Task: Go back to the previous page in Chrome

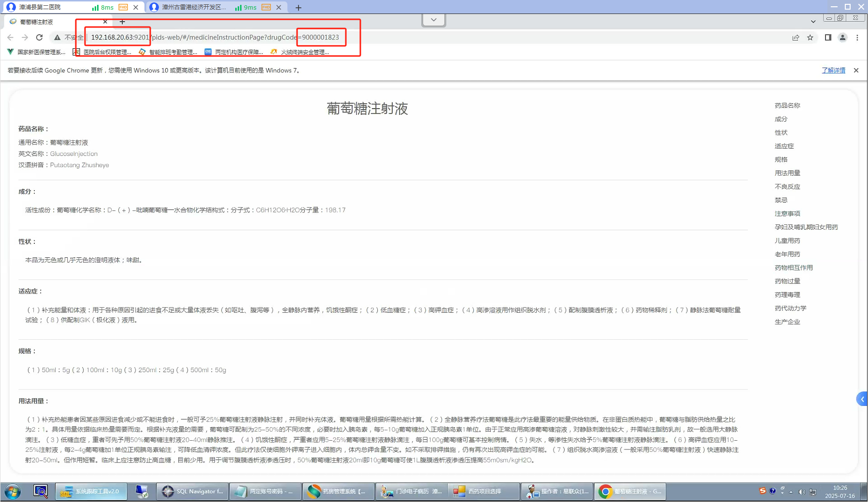Action: pos(11,37)
